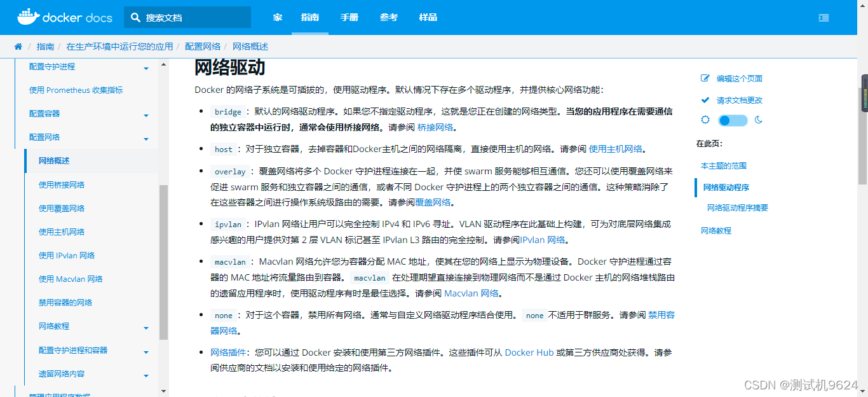Open the 指南 top navigation tab
This screenshot has height=397, width=868.
310,17
